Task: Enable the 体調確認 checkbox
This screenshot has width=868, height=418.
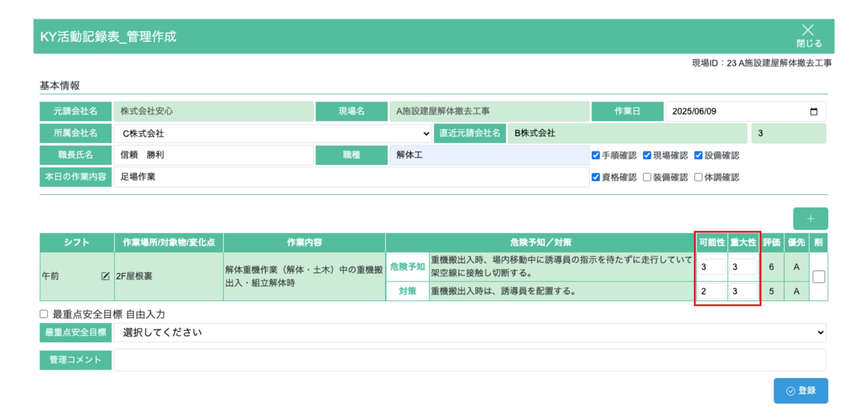Action: click(x=698, y=177)
